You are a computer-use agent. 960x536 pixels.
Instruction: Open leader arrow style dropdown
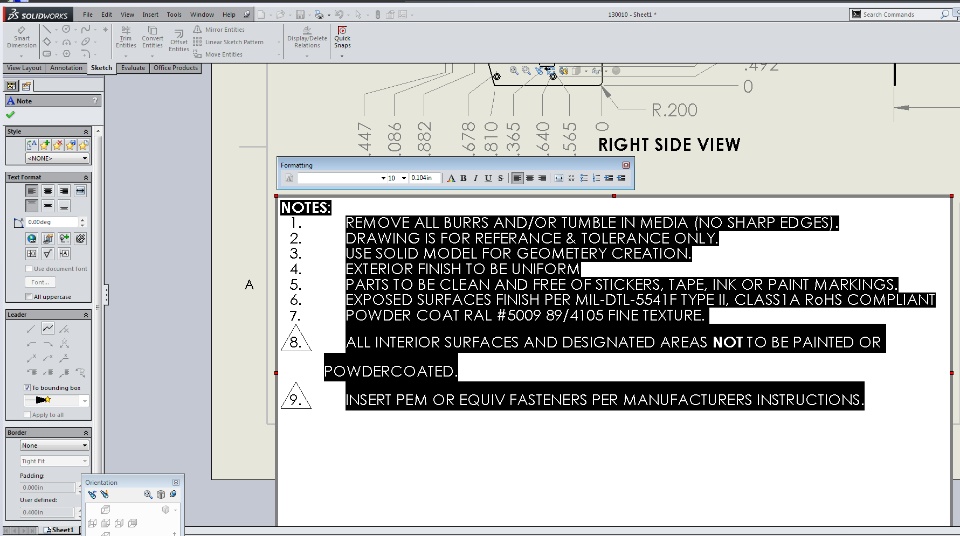(x=56, y=401)
